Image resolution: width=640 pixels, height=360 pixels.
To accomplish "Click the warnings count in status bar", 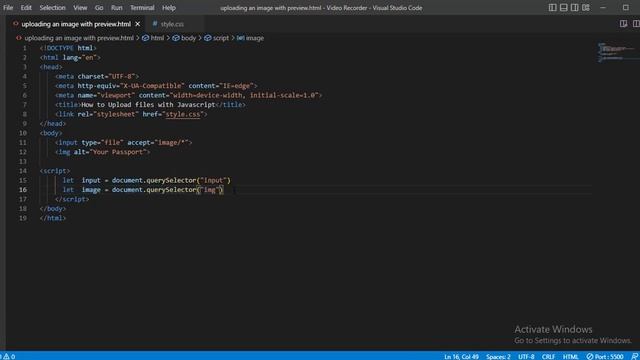I will [x=8, y=356].
